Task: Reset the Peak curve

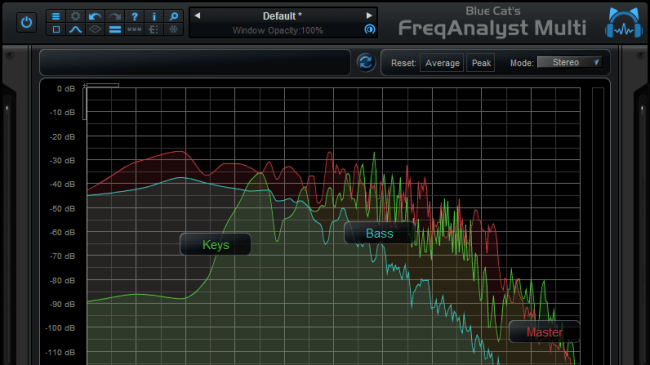Action: (481, 63)
